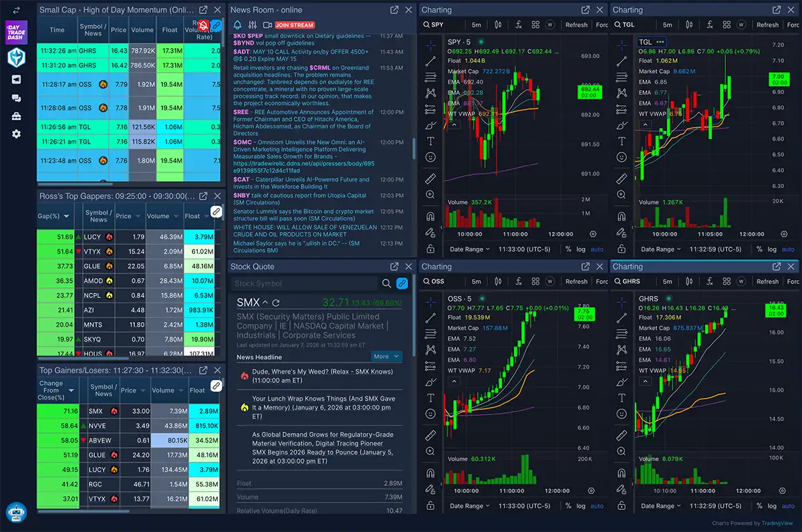Select the text tool on TGL chart
Image resolution: width=802 pixels, height=532 pixels.
(622, 141)
